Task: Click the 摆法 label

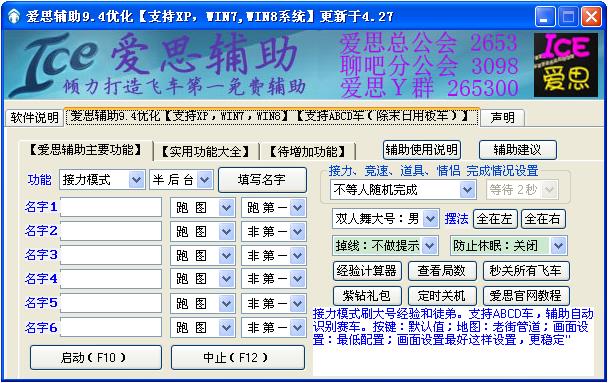Action: tap(456, 219)
